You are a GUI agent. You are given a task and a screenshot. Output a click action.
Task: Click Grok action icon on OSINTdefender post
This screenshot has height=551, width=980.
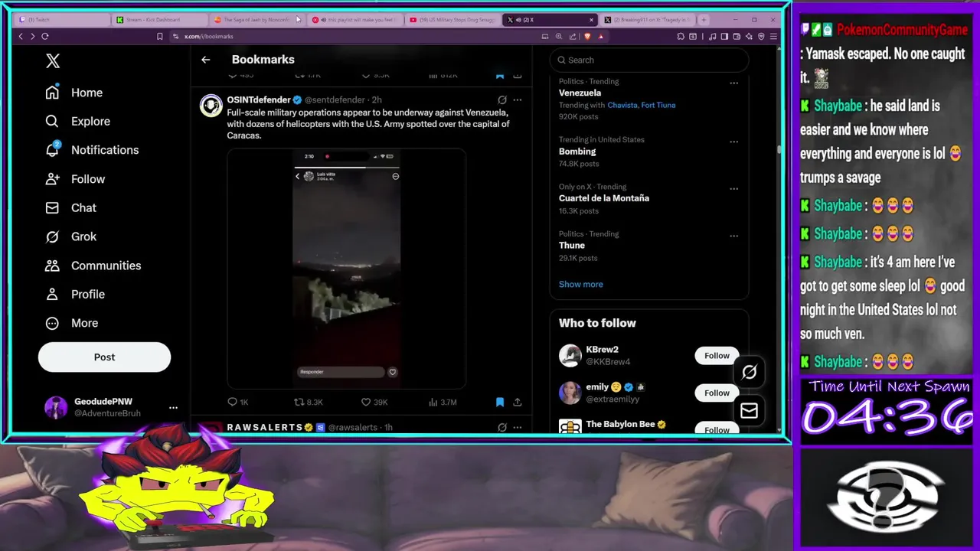tap(501, 99)
